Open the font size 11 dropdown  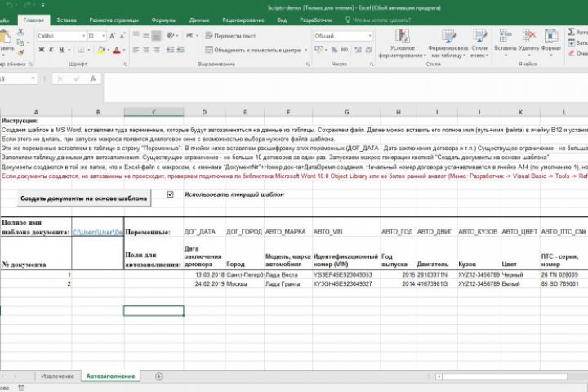coord(104,36)
